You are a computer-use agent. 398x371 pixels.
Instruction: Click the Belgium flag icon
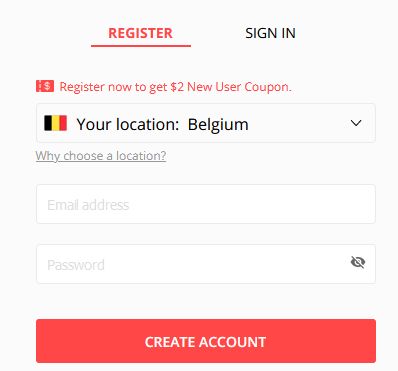(x=55, y=123)
